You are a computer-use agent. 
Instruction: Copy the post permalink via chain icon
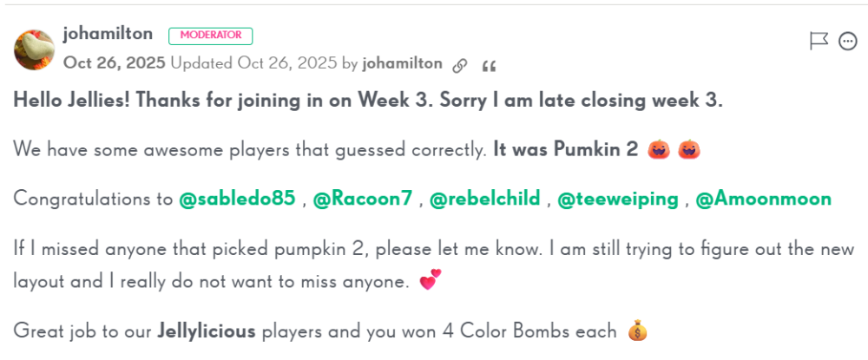click(459, 66)
